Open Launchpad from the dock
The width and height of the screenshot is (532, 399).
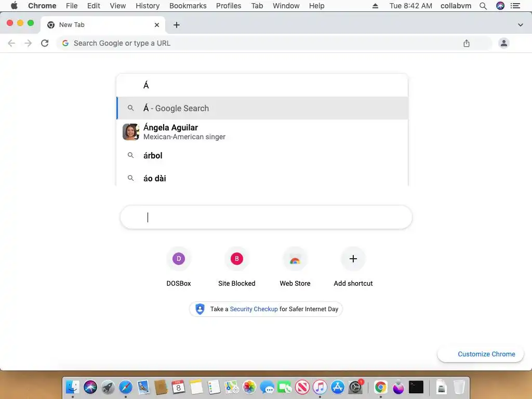pyautogui.click(x=108, y=387)
